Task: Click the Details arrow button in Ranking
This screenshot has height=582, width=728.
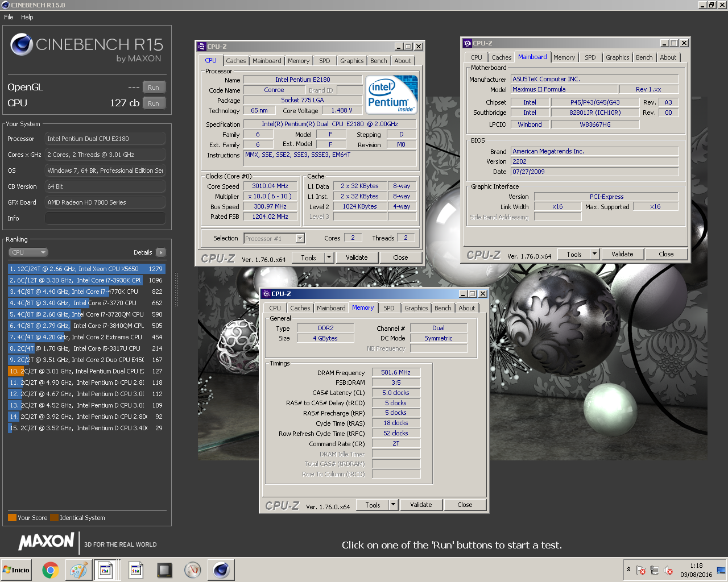Action: click(x=160, y=252)
